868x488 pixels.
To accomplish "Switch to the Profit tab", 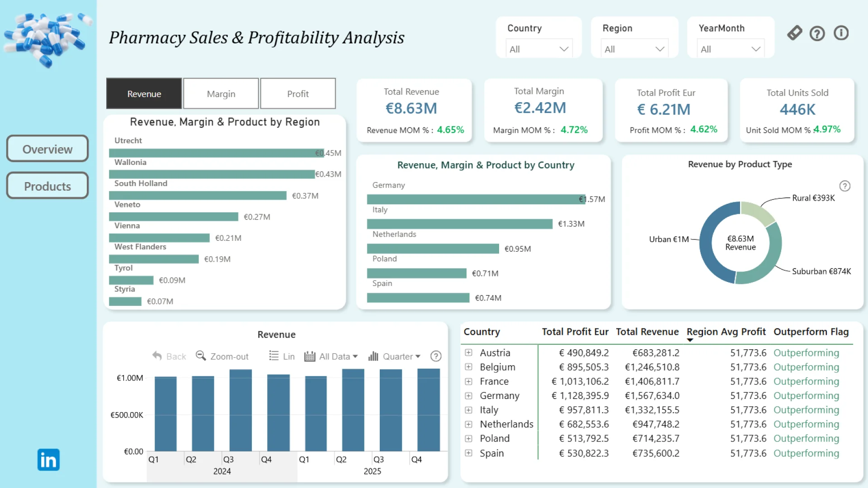I will pos(298,94).
